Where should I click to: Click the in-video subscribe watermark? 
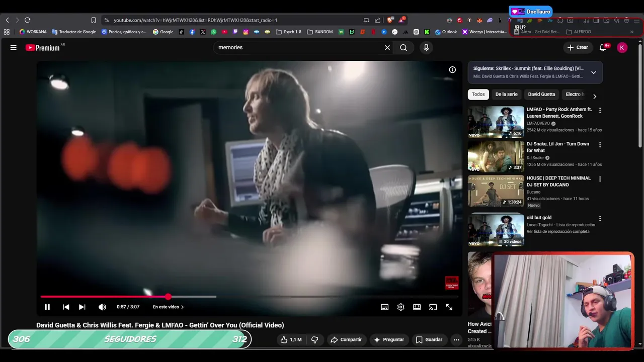coord(452,283)
